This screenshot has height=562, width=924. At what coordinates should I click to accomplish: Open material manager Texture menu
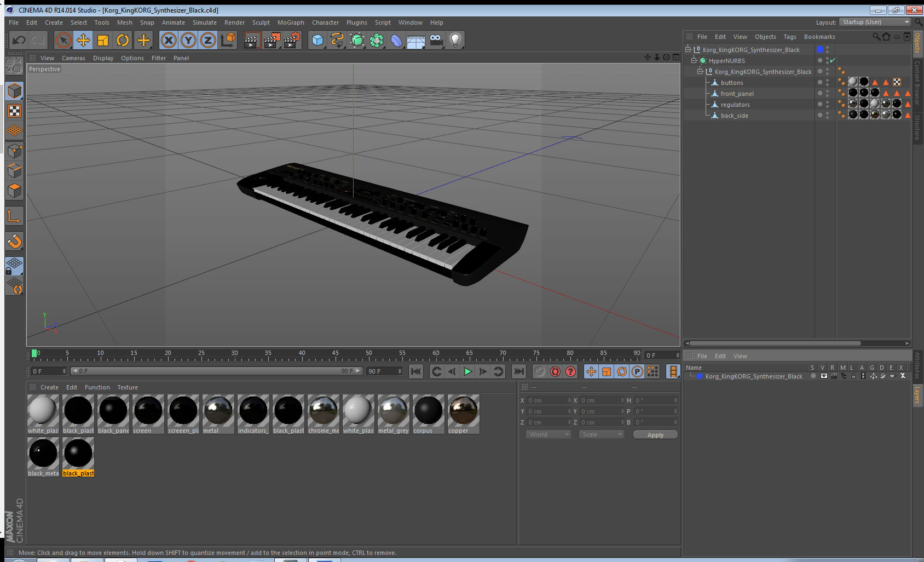click(x=128, y=387)
